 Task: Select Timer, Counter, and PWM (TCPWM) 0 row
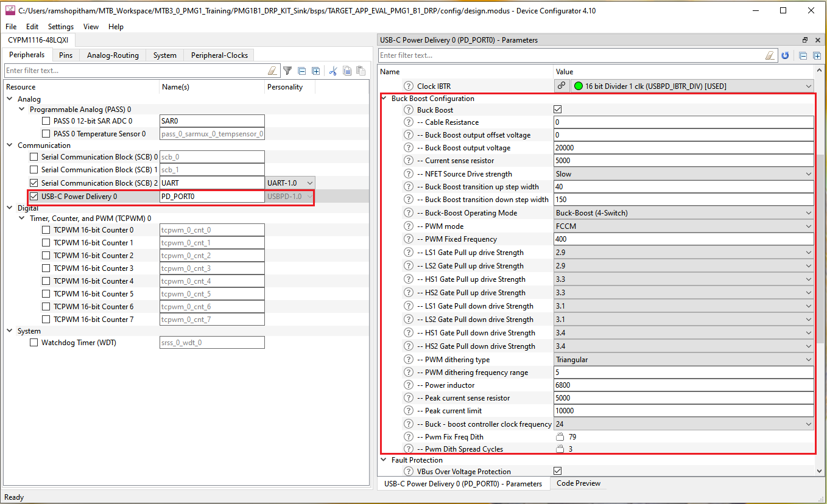point(90,219)
